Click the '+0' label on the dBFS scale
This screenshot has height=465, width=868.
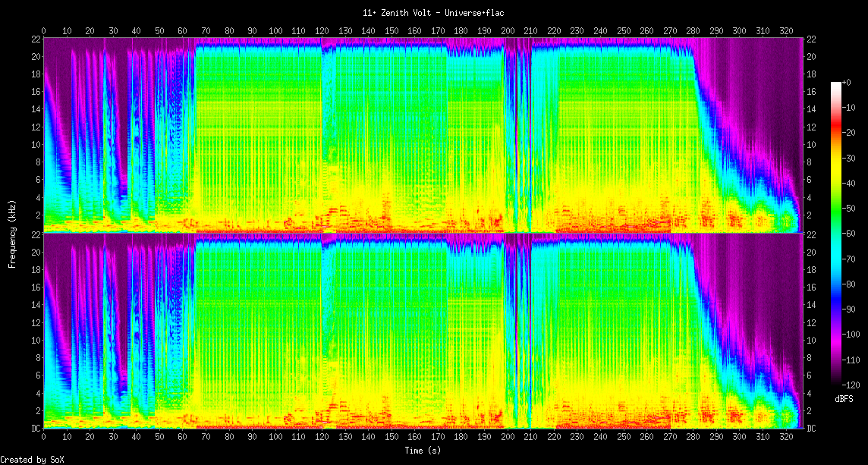[x=847, y=82]
